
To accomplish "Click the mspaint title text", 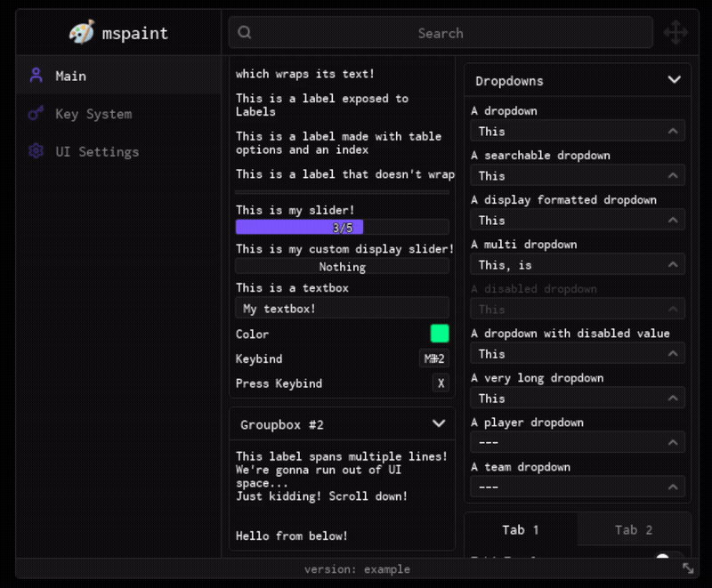I will pyautogui.click(x=135, y=33).
